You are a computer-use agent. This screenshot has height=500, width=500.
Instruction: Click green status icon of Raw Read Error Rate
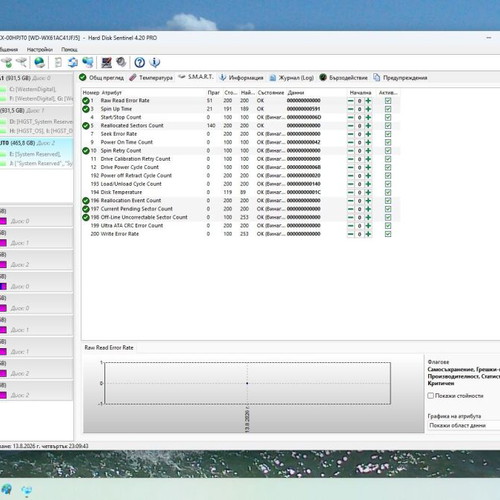[x=86, y=101]
